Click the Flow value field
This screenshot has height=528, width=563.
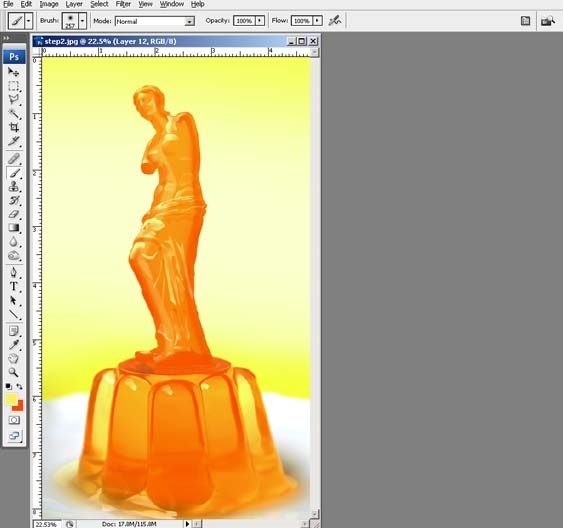(302, 21)
